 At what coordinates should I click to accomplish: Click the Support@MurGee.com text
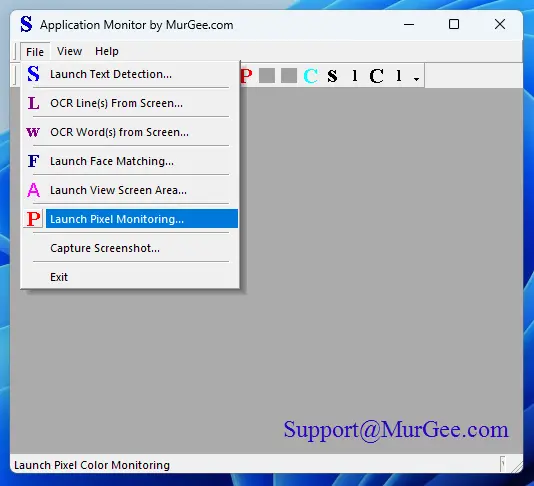coord(396,430)
